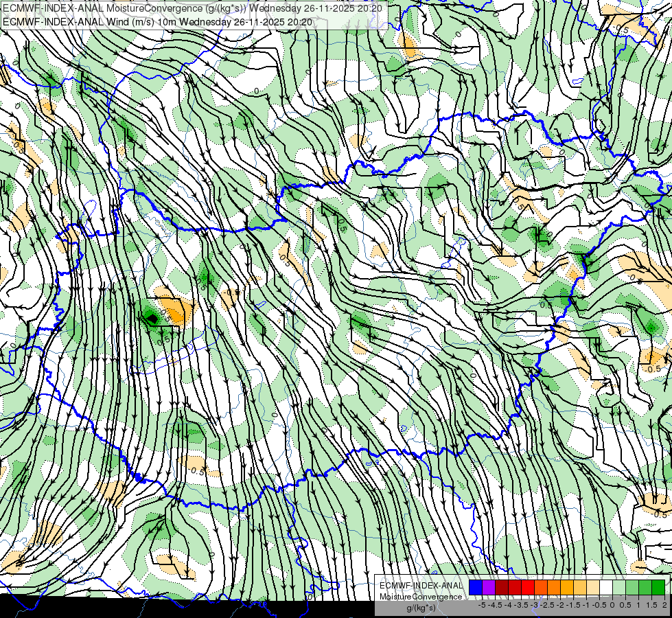Select the dark maroon legend swatch above -4
The width and height of the screenshot is (672, 618).
tap(502, 588)
